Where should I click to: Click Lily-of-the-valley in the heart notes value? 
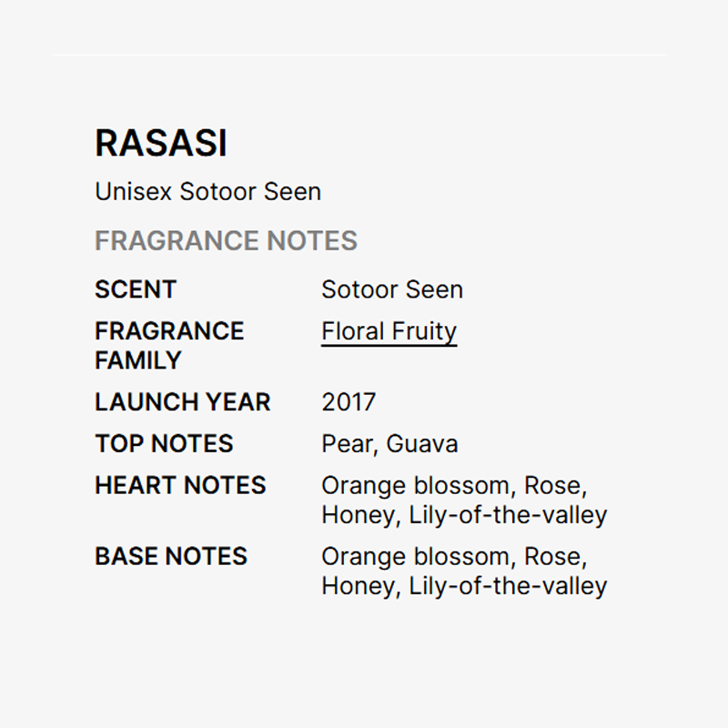pyautogui.click(x=508, y=515)
